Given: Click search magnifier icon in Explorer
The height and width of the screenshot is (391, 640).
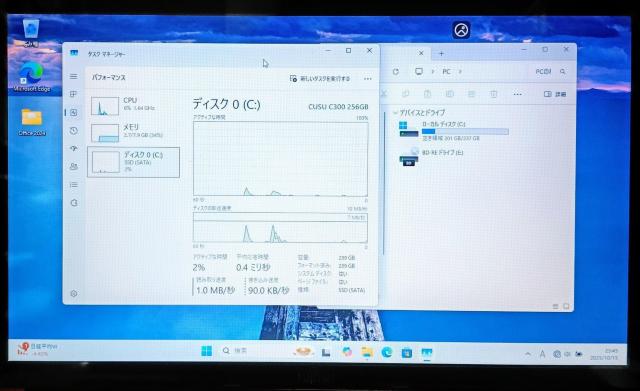Looking at the screenshot, I should tap(563, 71).
